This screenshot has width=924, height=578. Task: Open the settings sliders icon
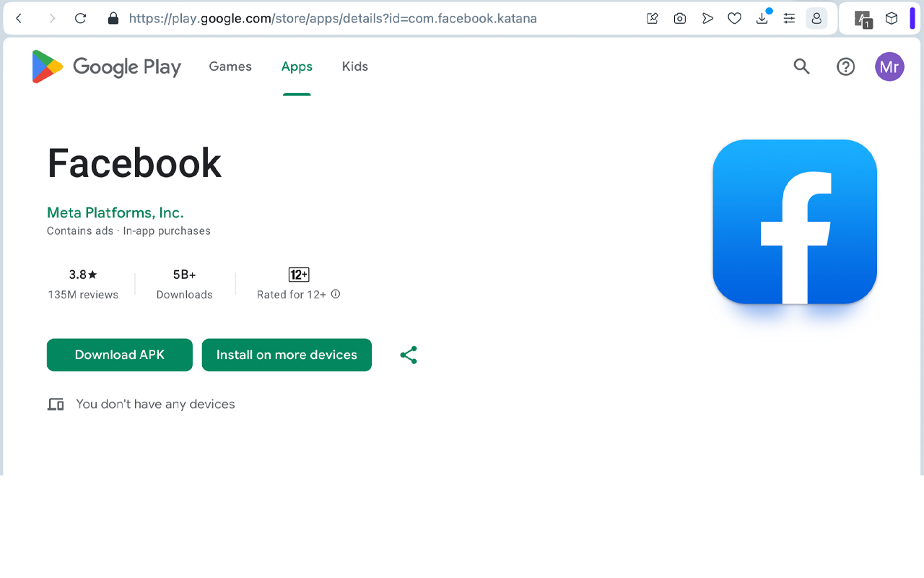tap(790, 19)
